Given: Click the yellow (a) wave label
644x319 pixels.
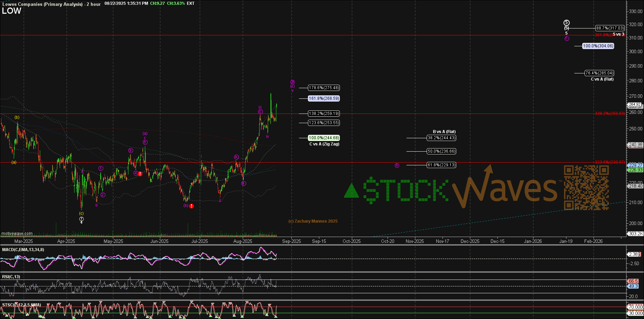Looking at the screenshot, I should coord(14,162).
